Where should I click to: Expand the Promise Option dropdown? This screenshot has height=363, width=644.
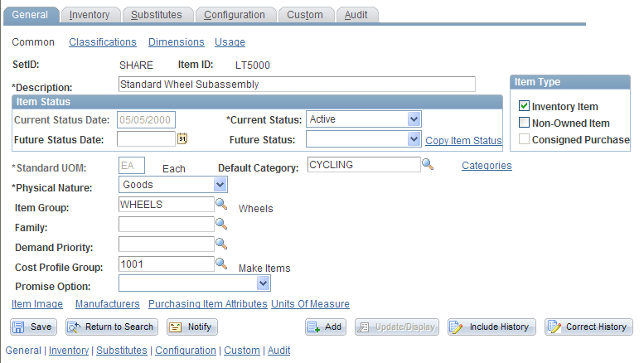[x=195, y=283]
